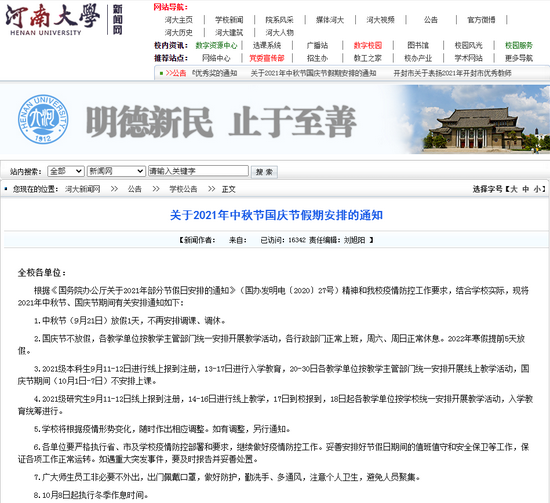Click the ticker item ending in 优秀奖的通知
The image size is (550, 503).
coord(215,73)
